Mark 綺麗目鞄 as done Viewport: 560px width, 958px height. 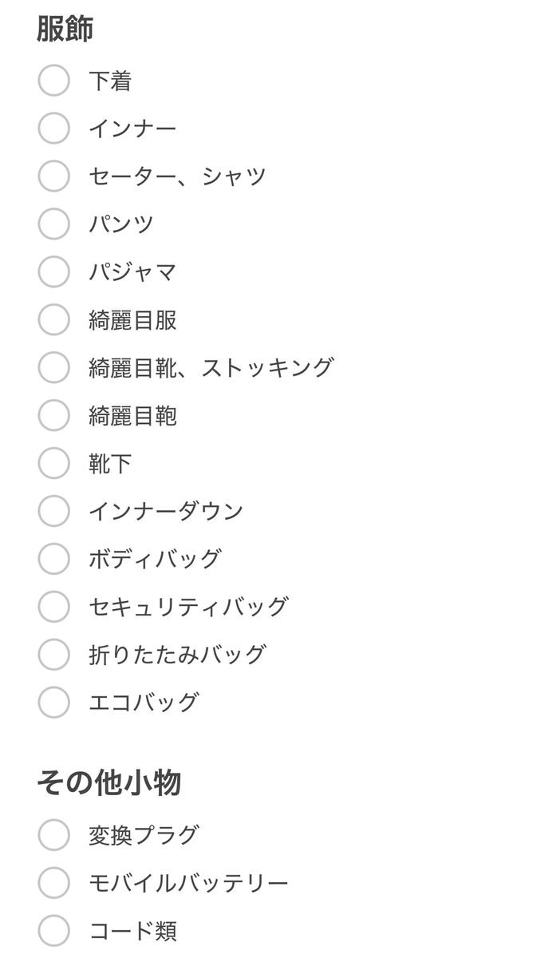coord(53,415)
